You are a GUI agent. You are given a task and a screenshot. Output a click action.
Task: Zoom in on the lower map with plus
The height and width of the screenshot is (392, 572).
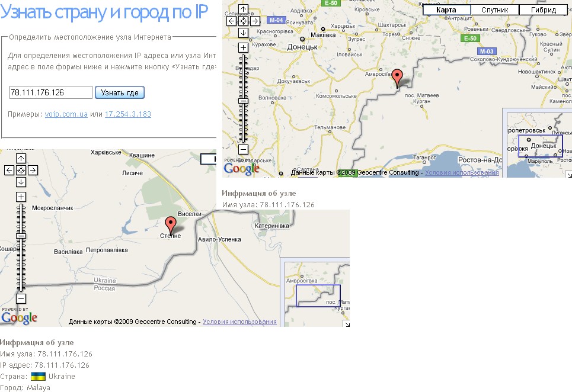coord(21,197)
